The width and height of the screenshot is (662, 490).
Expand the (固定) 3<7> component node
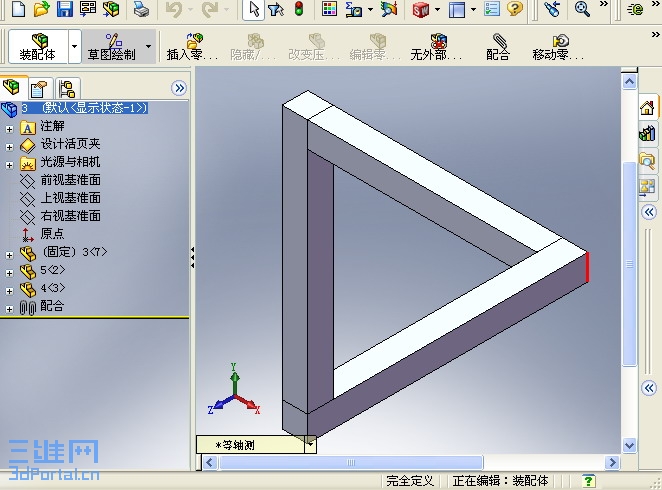9,255
